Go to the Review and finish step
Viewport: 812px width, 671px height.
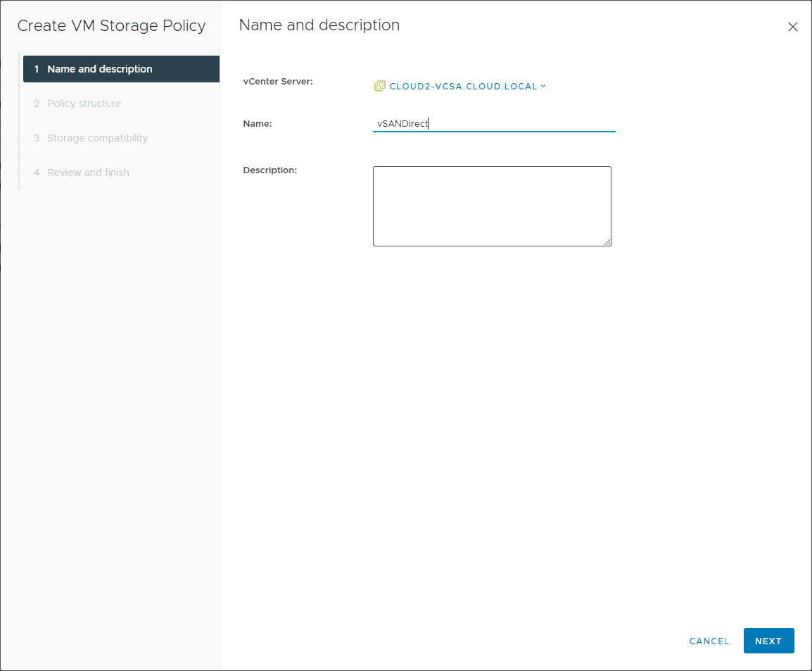(x=88, y=172)
